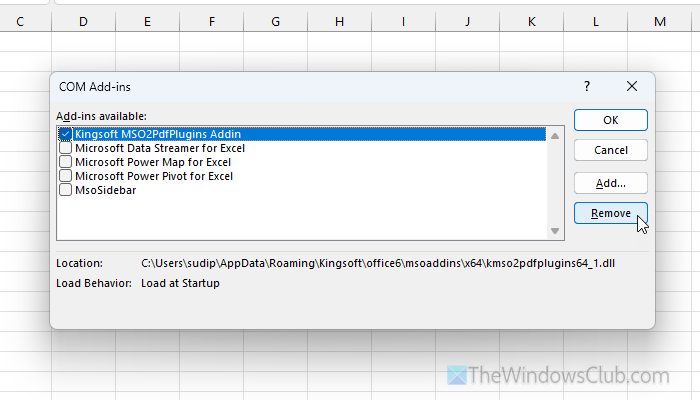Cancel the COM Add-ins dialog
The width and height of the screenshot is (700, 400).
coord(610,150)
